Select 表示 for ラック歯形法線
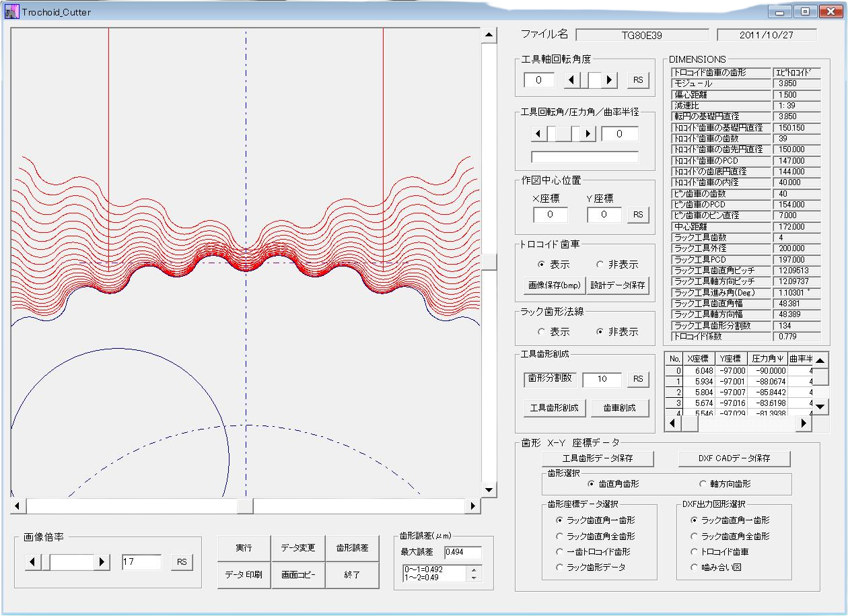848x616 pixels. click(542, 332)
